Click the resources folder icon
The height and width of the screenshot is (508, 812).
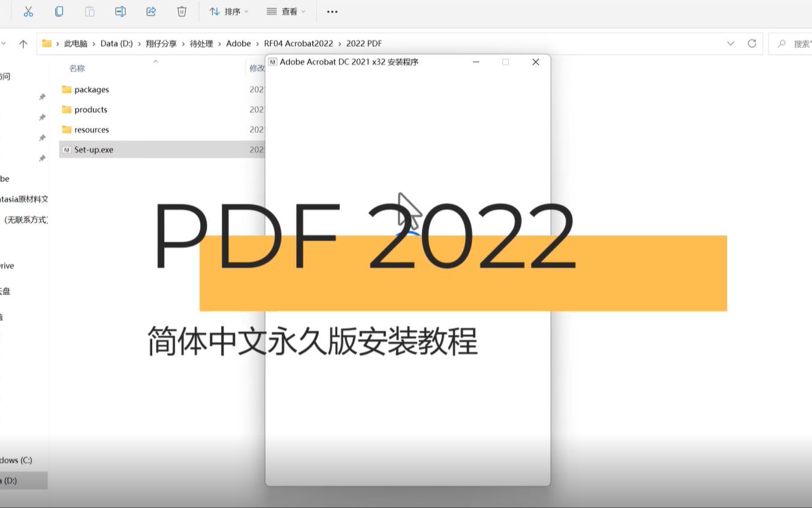(67, 130)
